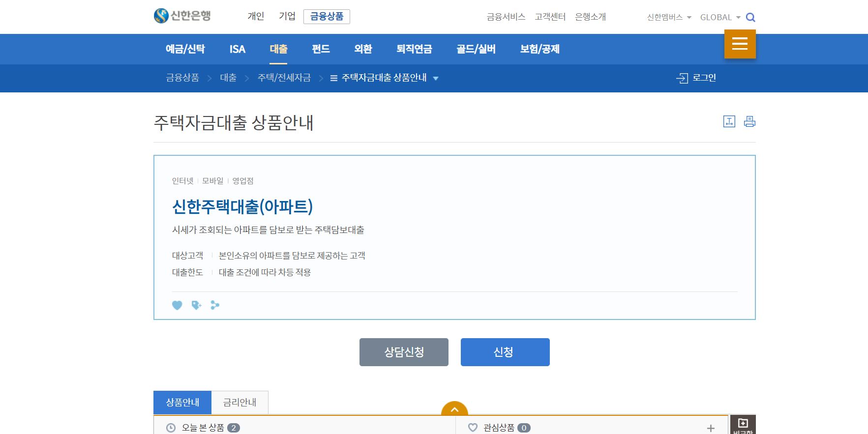Click the 상담신청 button

point(404,352)
